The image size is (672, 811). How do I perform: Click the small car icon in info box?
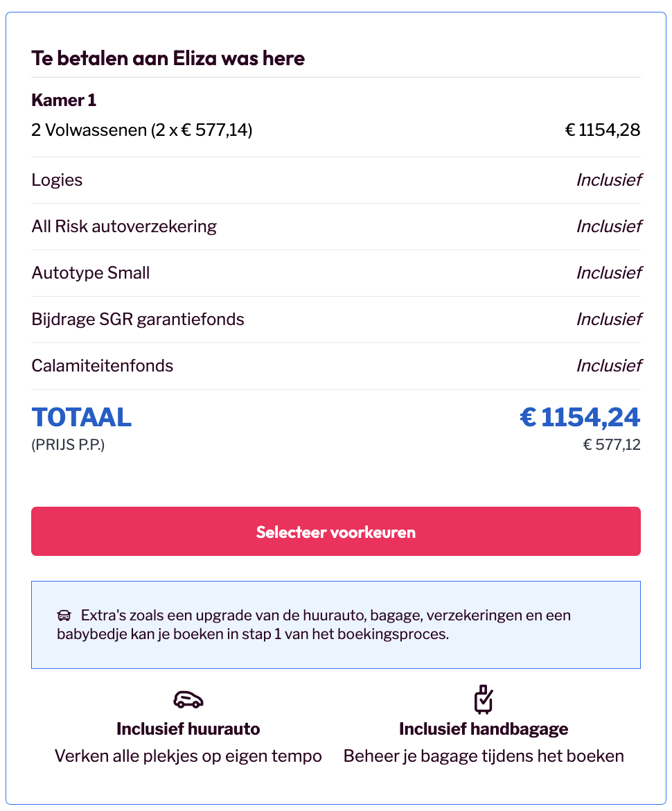64,616
